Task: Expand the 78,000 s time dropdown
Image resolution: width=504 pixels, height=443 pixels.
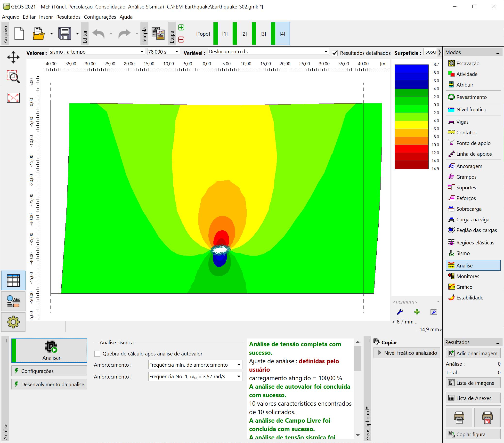Action: [163, 52]
